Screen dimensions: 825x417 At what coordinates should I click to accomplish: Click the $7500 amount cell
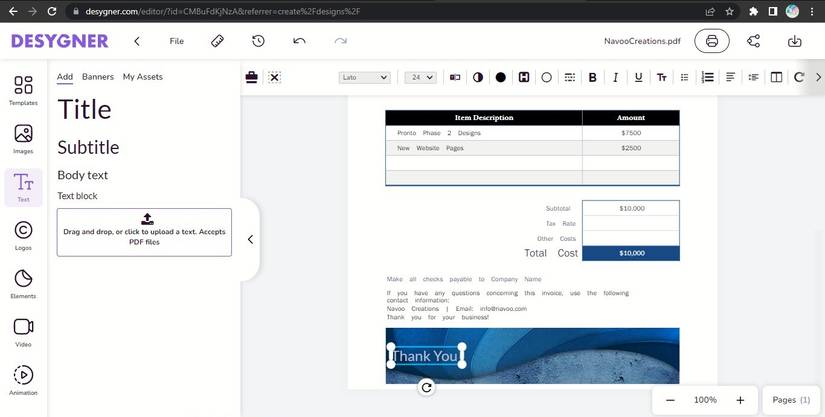tap(631, 133)
